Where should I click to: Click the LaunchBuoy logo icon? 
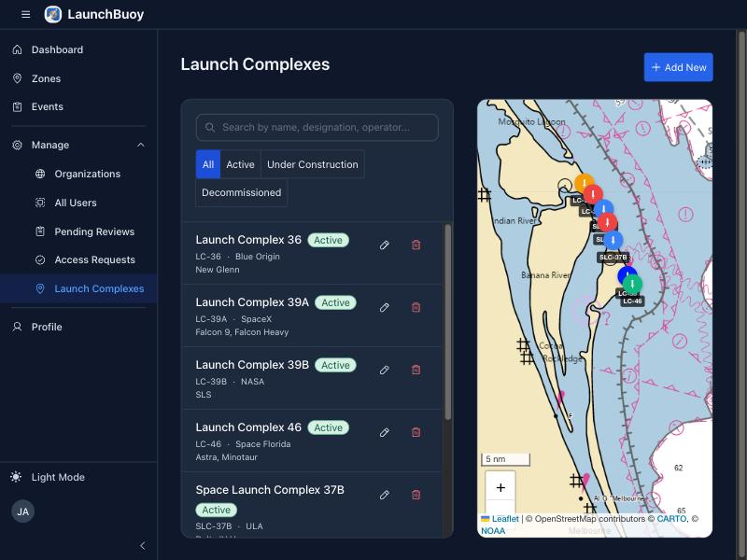[x=53, y=14]
